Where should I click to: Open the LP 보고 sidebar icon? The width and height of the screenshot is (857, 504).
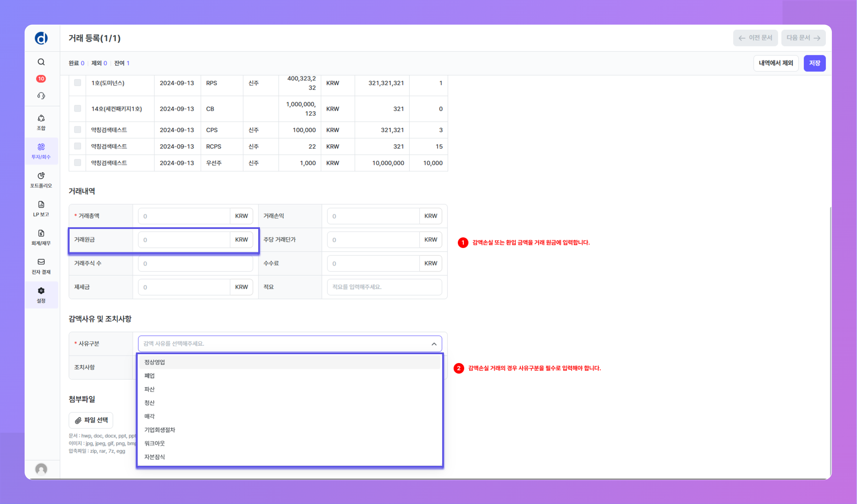point(41,208)
